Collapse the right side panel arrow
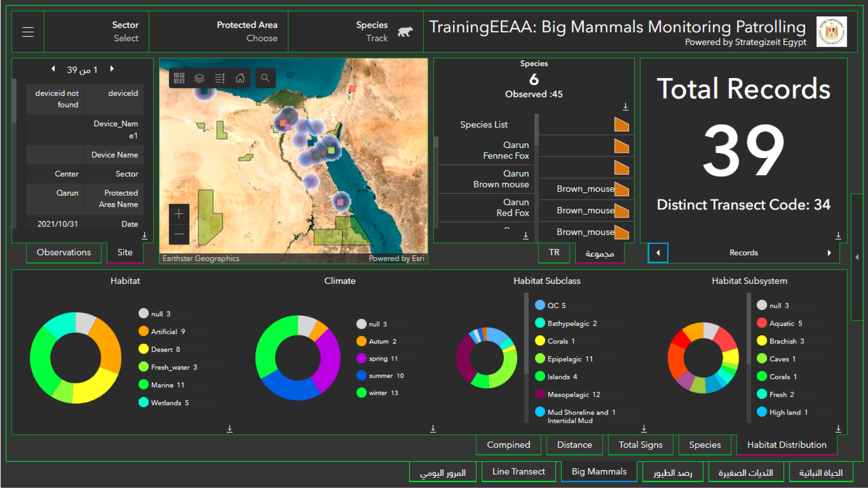Image resolution: width=868 pixels, height=488 pixels. [857, 257]
